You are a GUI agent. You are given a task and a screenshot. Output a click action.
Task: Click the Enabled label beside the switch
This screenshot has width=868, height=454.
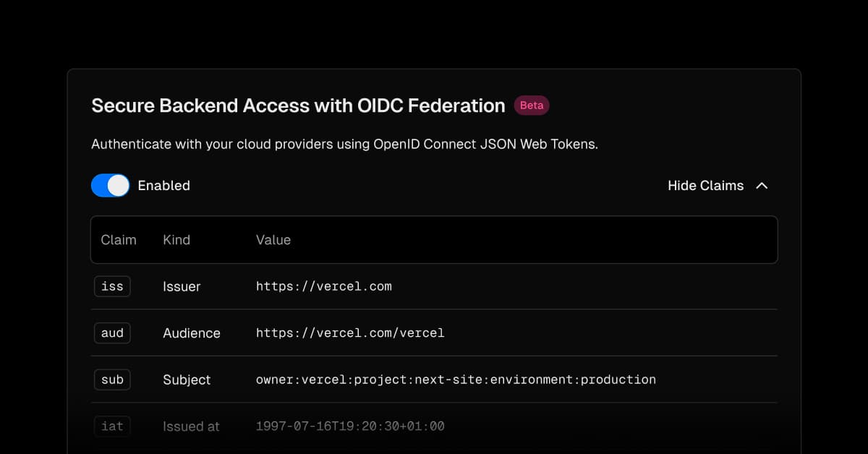tap(163, 186)
